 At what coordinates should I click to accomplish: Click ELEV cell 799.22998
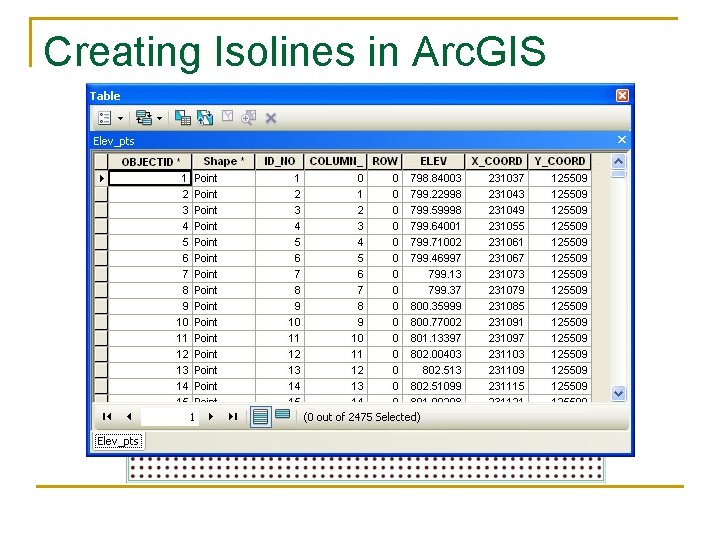tap(433, 194)
